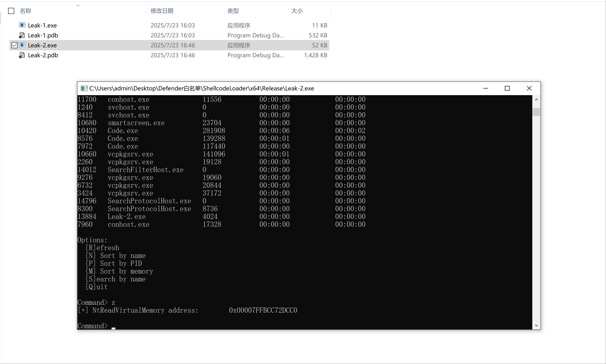The height and width of the screenshot is (364, 606).
Task: Collapse sort arrow above name column
Action: [x=78, y=5]
